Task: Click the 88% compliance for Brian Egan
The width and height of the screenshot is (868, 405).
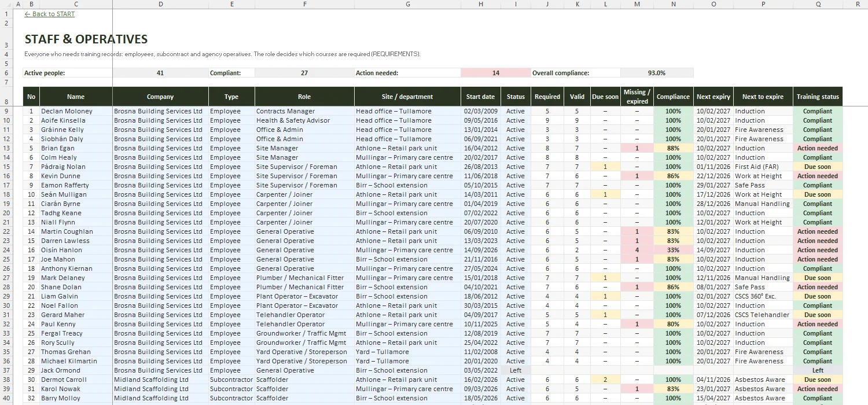Action: (x=673, y=148)
